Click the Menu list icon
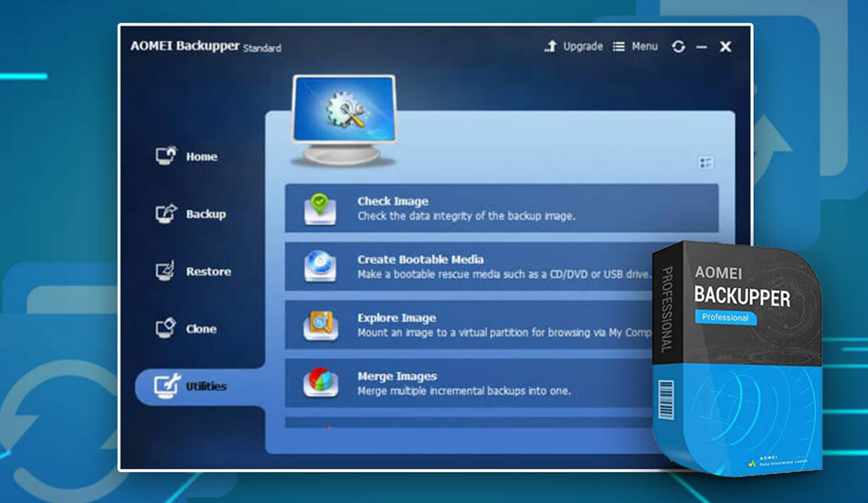The height and width of the screenshot is (503, 868). click(x=619, y=47)
